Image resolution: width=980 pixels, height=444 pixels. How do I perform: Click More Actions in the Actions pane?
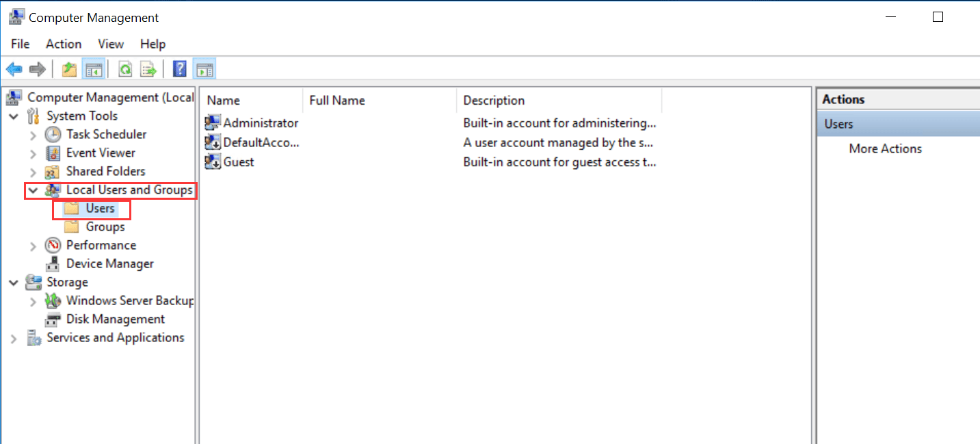(x=885, y=148)
